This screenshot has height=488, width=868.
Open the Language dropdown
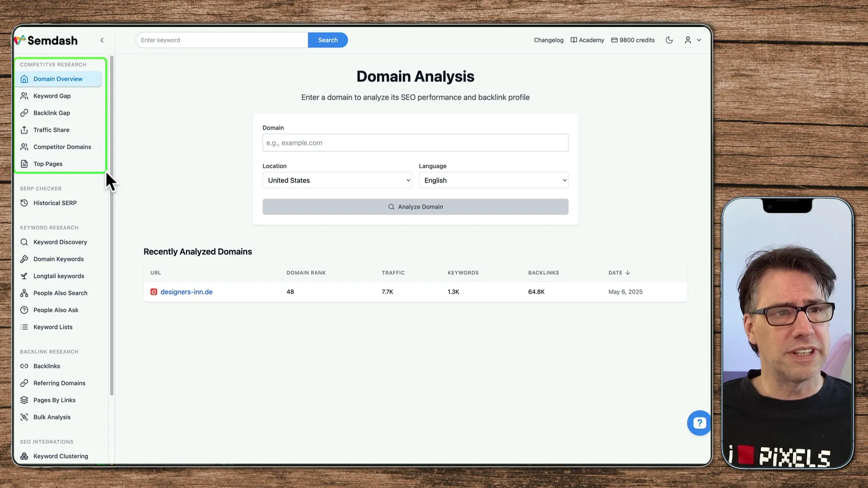coord(493,180)
